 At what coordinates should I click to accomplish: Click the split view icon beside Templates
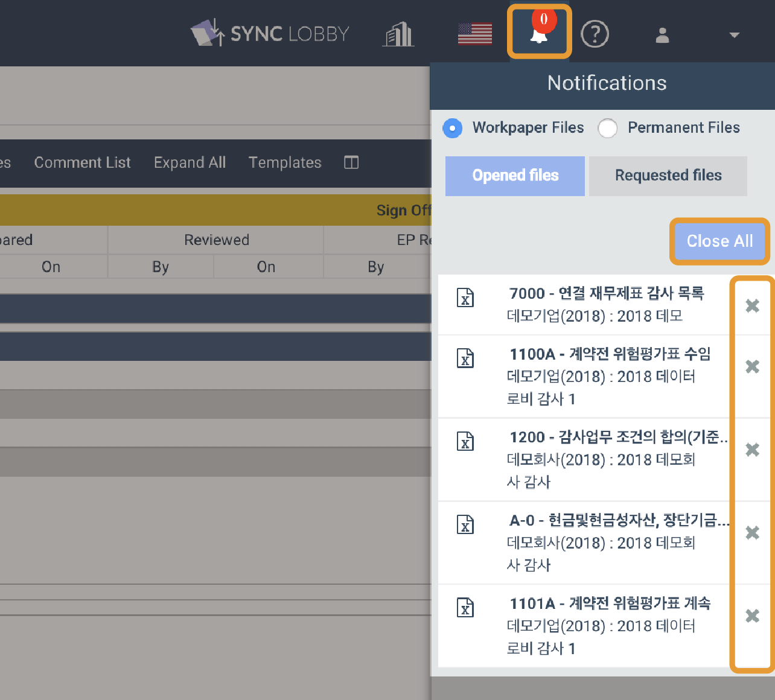[351, 162]
